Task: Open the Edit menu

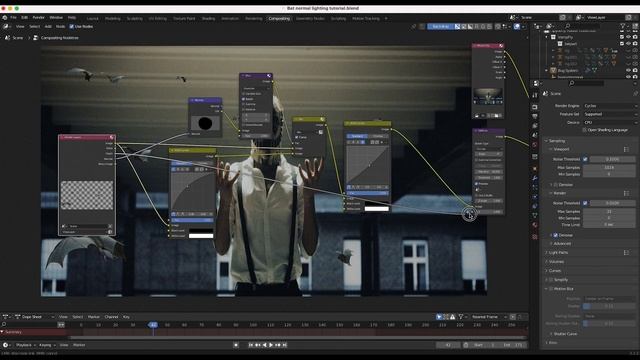Action: pyautogui.click(x=24, y=18)
